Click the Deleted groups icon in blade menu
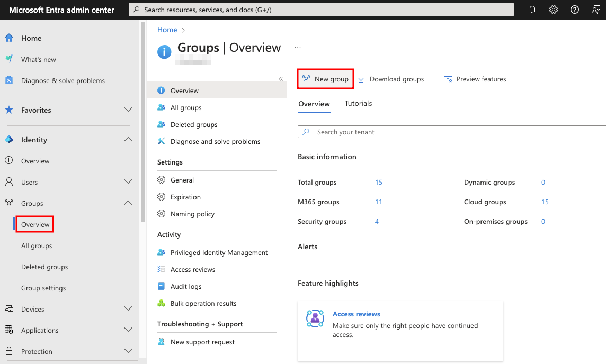This screenshot has width=606, height=364. (161, 124)
